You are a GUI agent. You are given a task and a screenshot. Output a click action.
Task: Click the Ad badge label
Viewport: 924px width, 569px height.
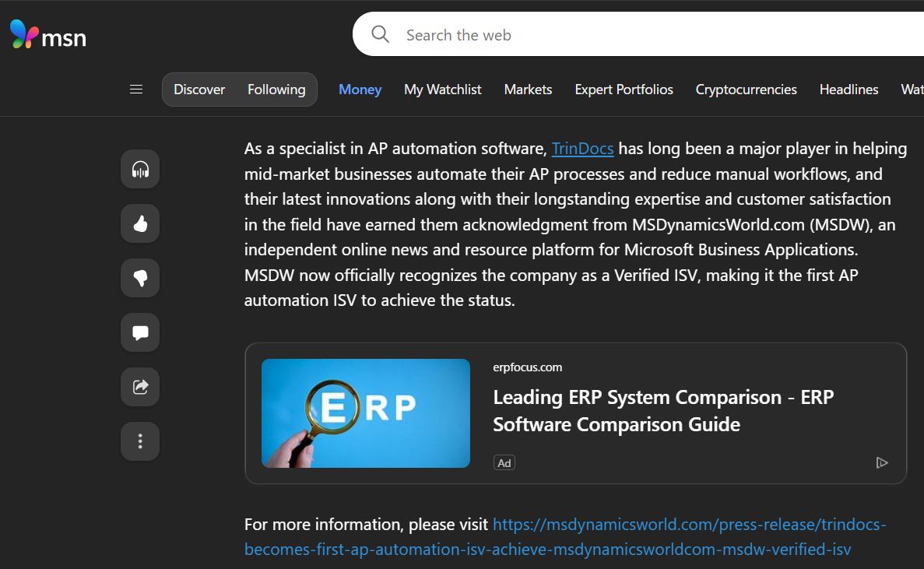[504, 463]
